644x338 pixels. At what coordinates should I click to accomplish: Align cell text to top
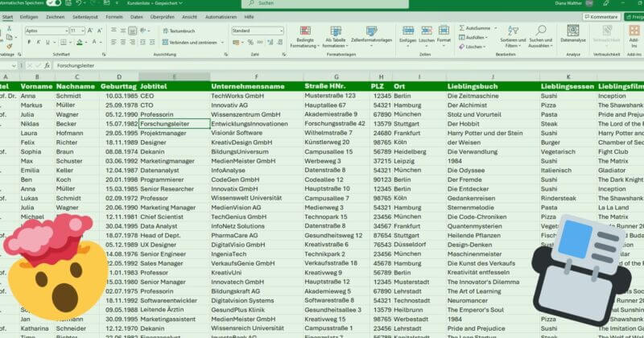pyautogui.click(x=114, y=31)
